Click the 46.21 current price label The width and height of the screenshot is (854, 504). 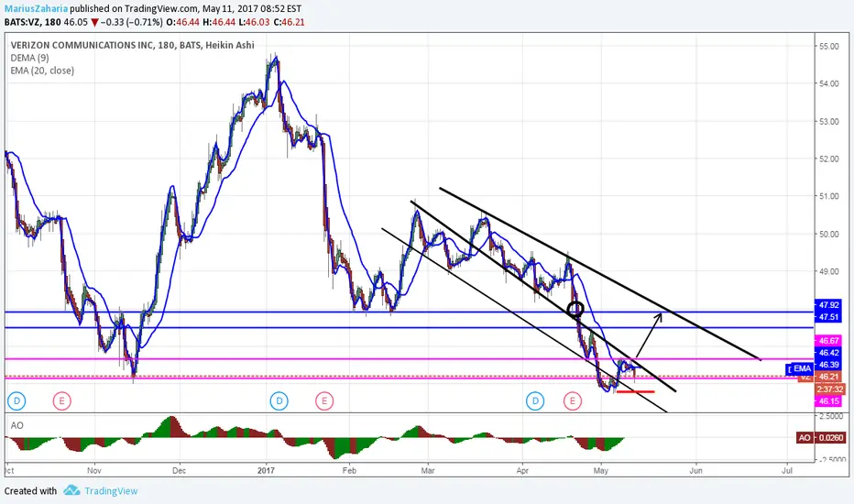(x=828, y=377)
